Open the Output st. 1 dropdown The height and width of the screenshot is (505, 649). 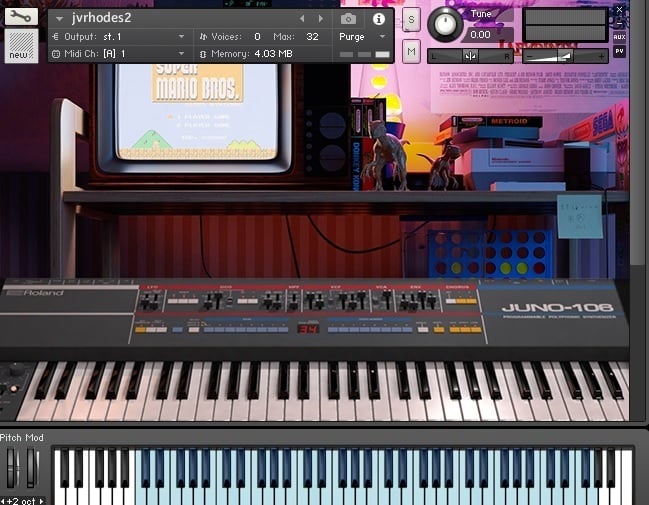[118, 37]
